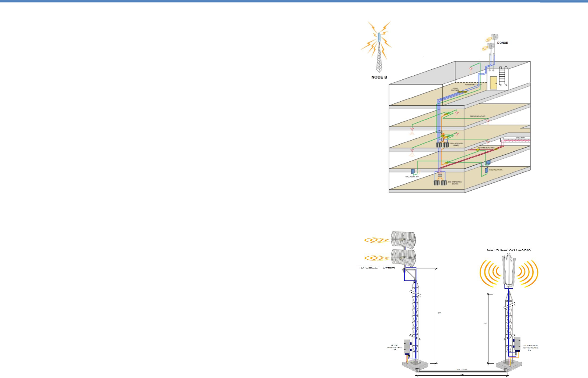Viewport: 588px width, 378px height.
Task: Click the left "WALL MOUNT ANT." label
Action: [412, 177]
